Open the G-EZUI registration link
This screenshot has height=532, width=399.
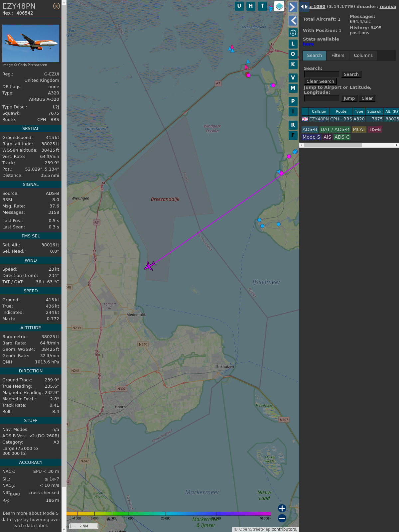click(52, 74)
